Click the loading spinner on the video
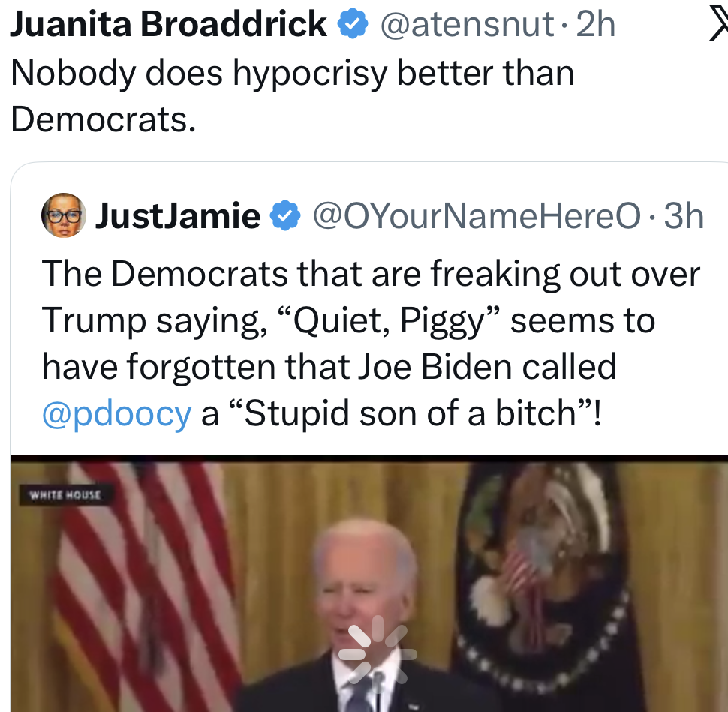 tap(377, 651)
